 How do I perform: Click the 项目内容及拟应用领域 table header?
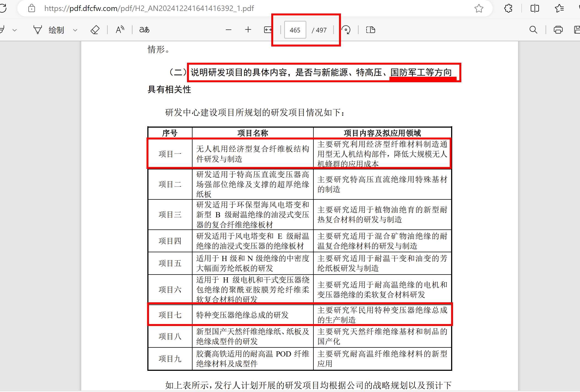click(382, 133)
